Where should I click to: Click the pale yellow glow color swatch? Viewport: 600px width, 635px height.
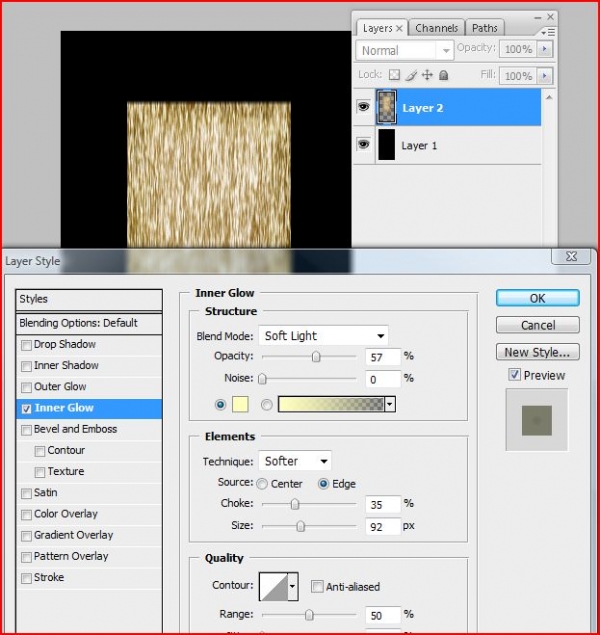click(240, 404)
